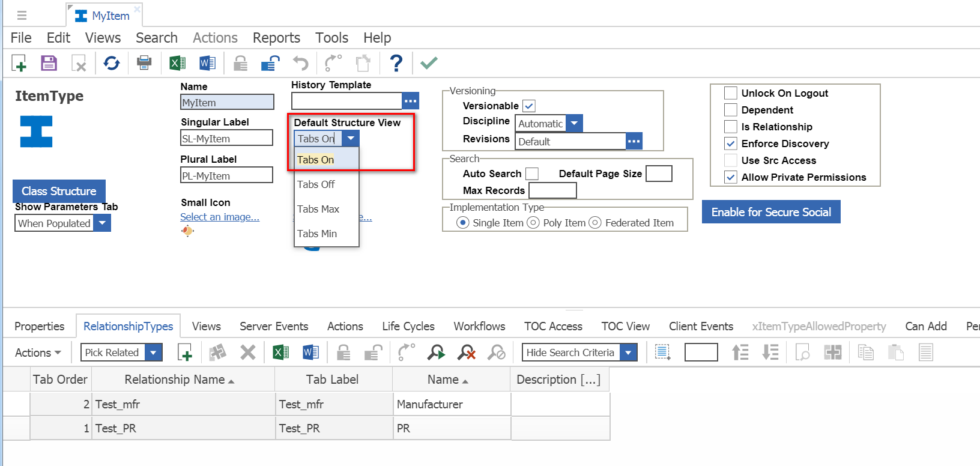The image size is (980, 466).
Task: Check the Dependent checkbox
Action: coord(731,110)
